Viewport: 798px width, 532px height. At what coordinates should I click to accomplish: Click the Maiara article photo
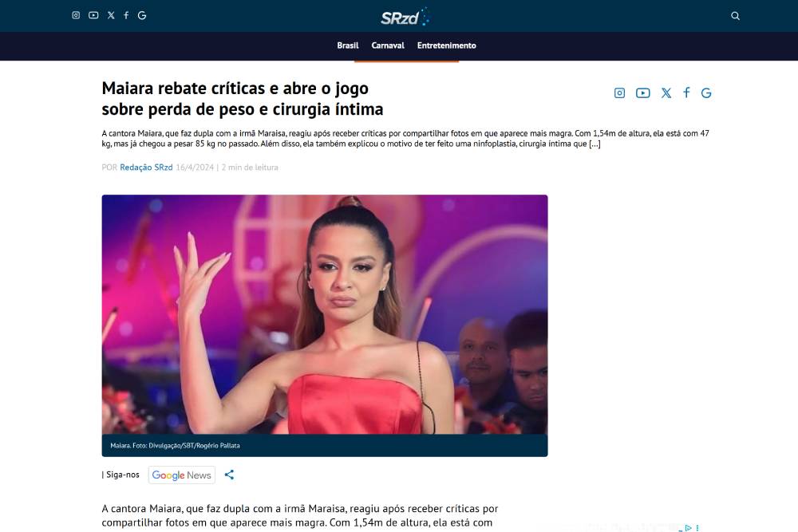(325, 314)
